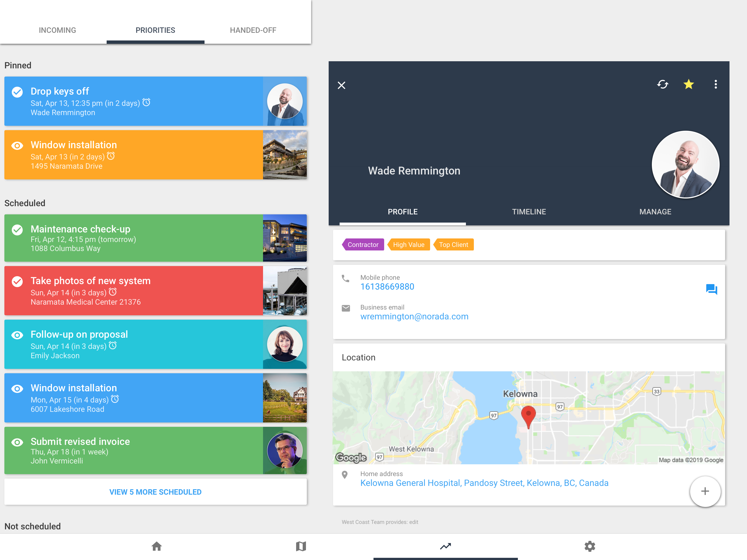Click Wade Remmington's large profile photo
Image resolution: width=747 pixels, height=560 pixels.
coord(685,165)
